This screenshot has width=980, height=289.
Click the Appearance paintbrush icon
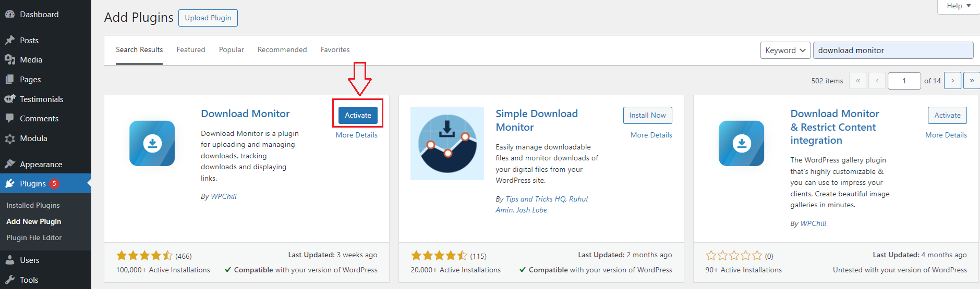tap(9, 164)
